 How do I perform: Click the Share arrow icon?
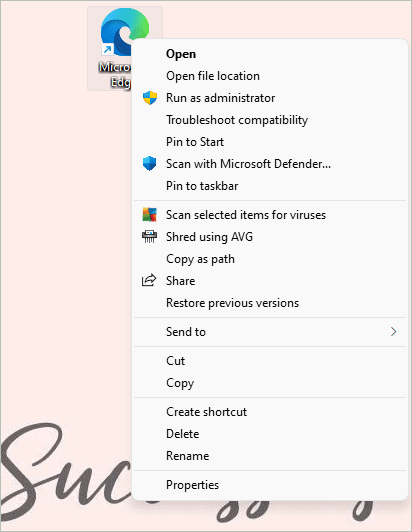click(149, 281)
